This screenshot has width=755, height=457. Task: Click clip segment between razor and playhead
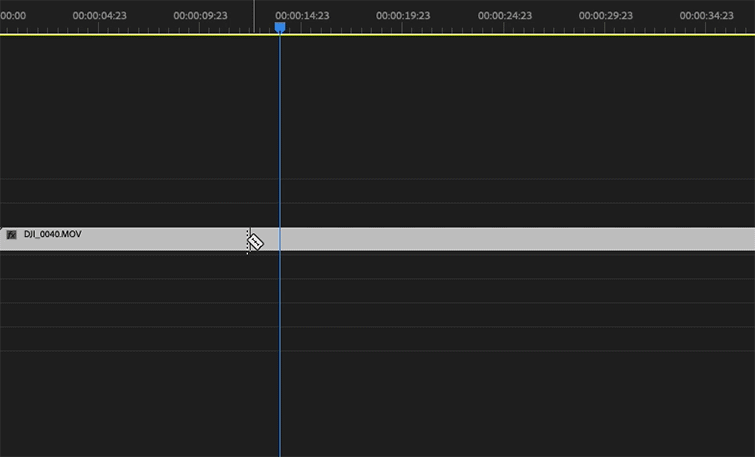pos(265,239)
